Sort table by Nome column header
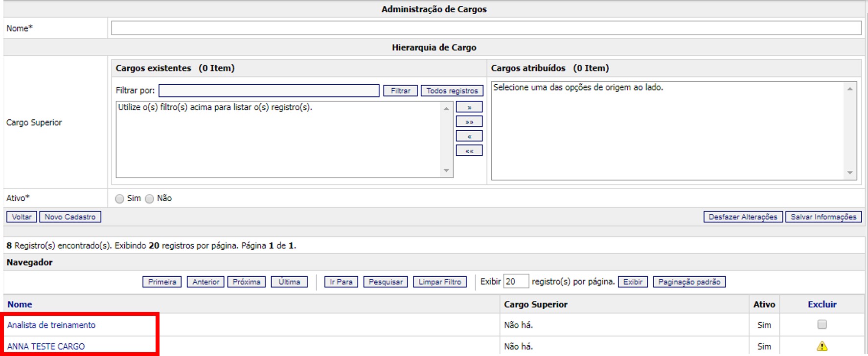This screenshot has height=356, width=868. point(20,304)
